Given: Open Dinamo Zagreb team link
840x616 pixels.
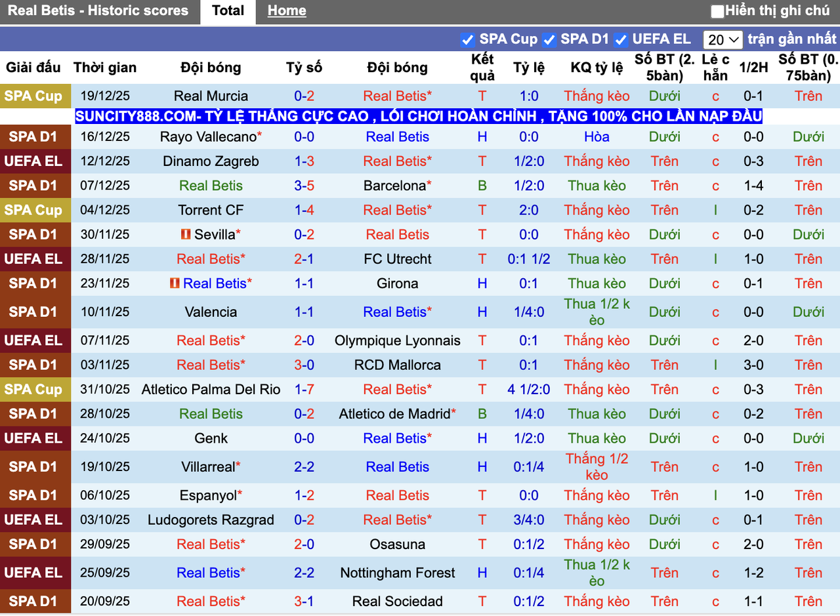Looking at the screenshot, I should (x=211, y=161).
